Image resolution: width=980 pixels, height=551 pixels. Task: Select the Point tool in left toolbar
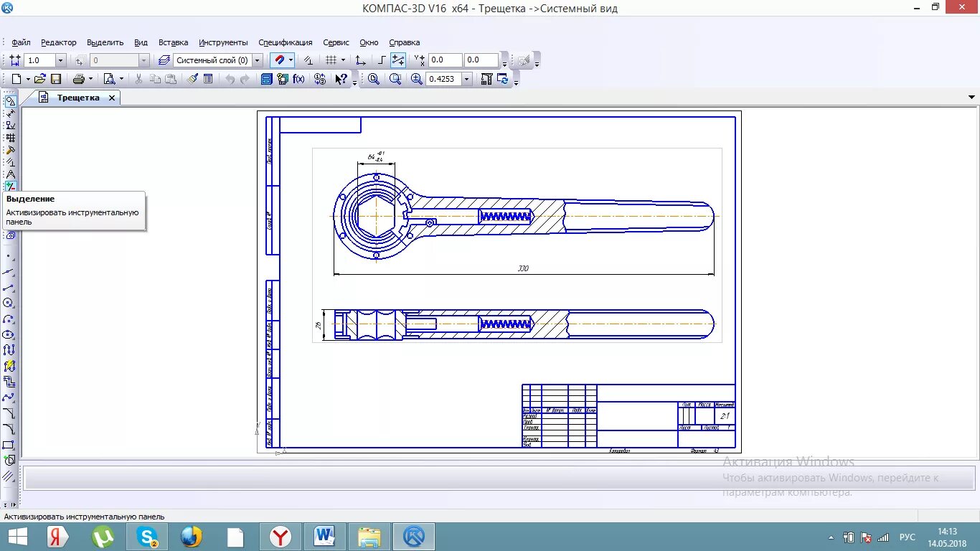click(x=9, y=255)
